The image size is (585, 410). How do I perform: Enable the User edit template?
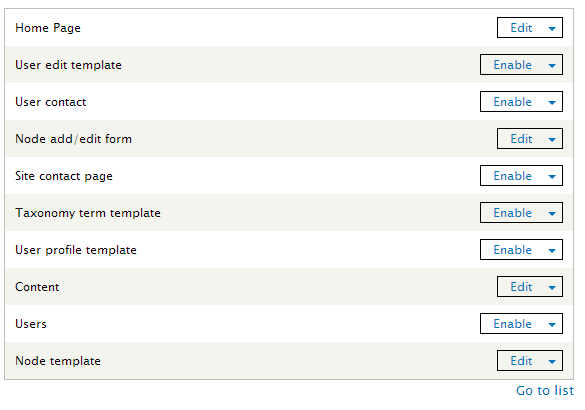pyautogui.click(x=512, y=65)
